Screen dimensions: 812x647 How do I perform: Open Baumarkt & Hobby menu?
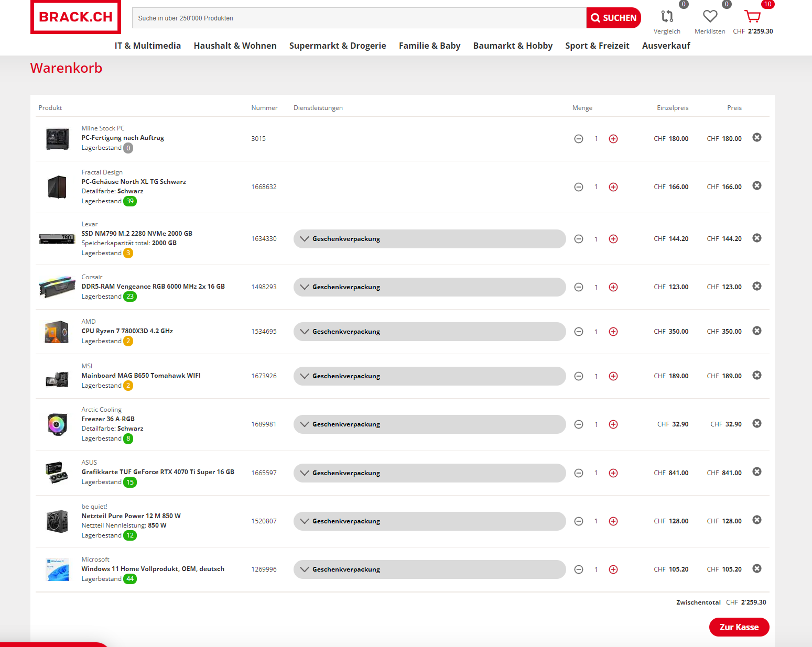tap(513, 46)
